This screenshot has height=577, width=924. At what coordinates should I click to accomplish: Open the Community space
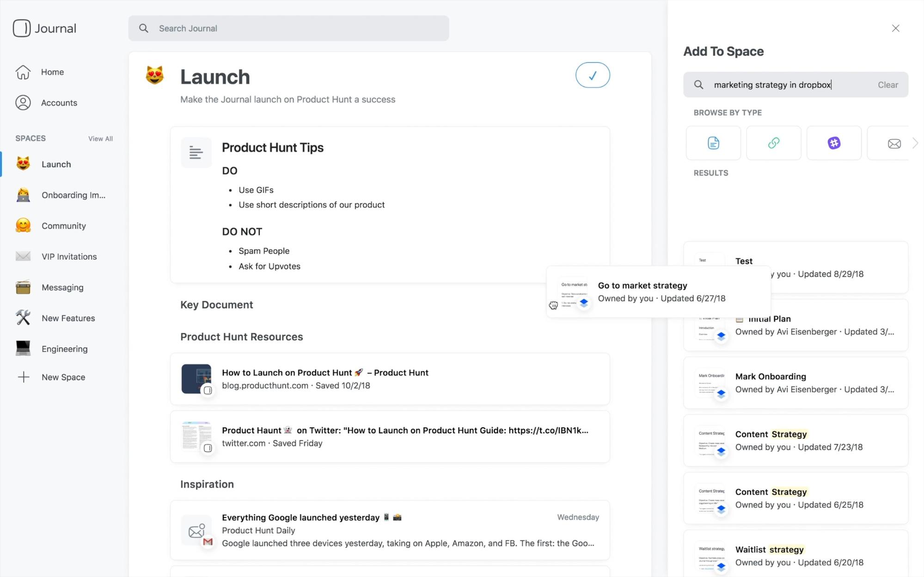pos(64,226)
